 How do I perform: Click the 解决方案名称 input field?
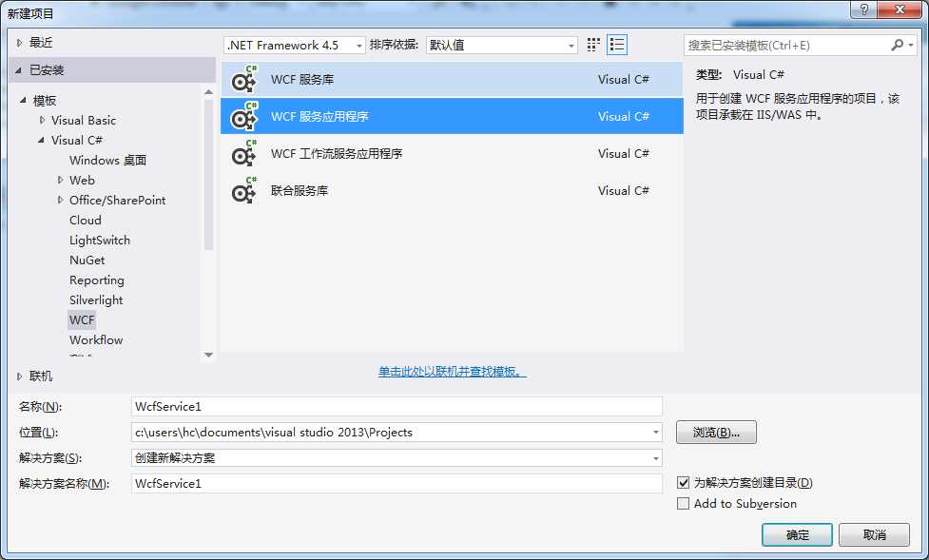click(x=397, y=484)
